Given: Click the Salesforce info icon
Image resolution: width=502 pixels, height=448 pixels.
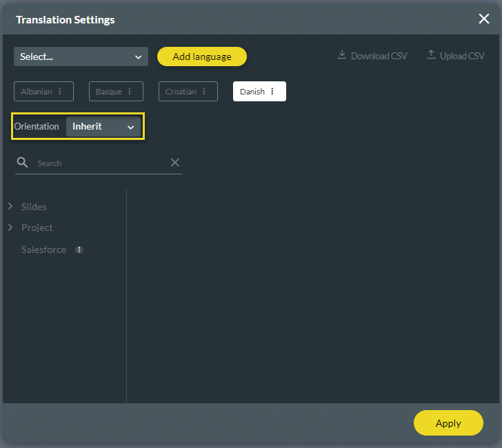Looking at the screenshot, I should [x=79, y=250].
